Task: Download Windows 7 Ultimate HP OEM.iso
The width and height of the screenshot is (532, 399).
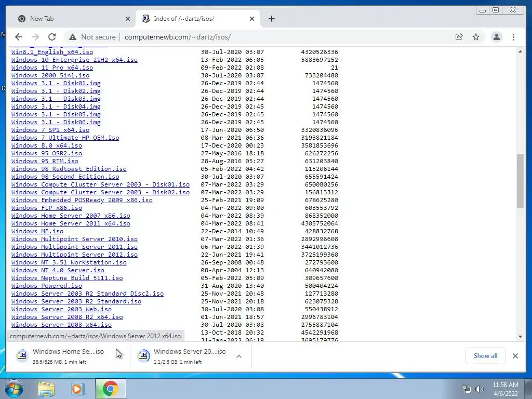Action: [65, 138]
